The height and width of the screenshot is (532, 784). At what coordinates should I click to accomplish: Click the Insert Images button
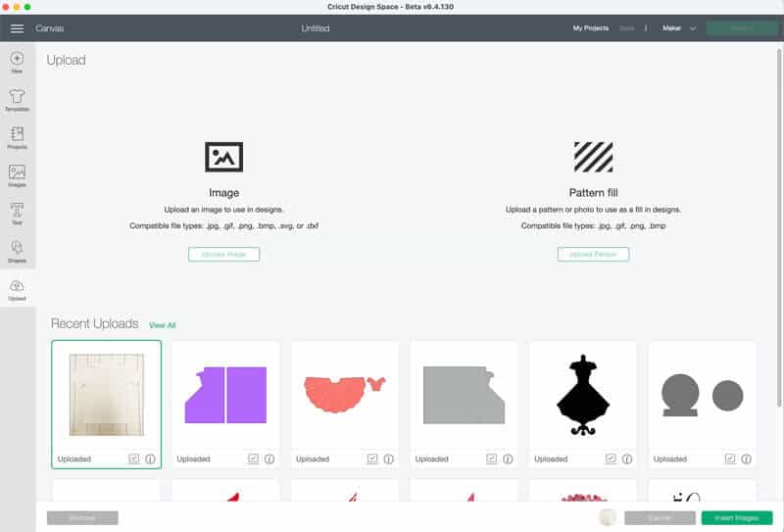tap(737, 518)
